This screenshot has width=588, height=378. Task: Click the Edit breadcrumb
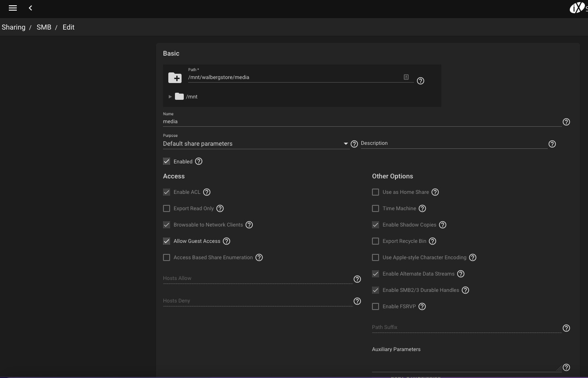pyautogui.click(x=68, y=27)
